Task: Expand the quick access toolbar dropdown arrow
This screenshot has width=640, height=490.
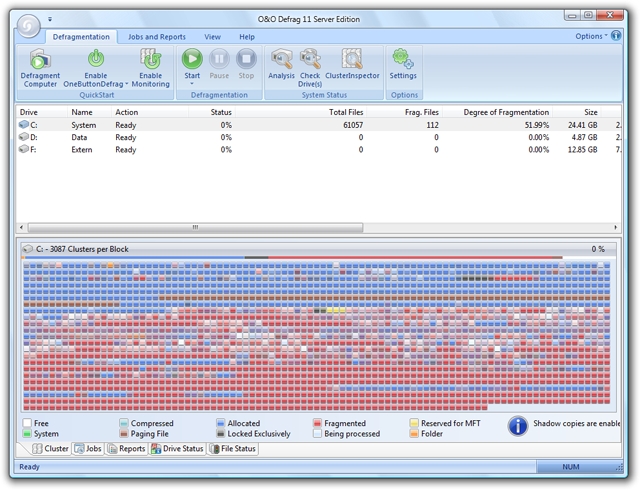Action: 51,18
